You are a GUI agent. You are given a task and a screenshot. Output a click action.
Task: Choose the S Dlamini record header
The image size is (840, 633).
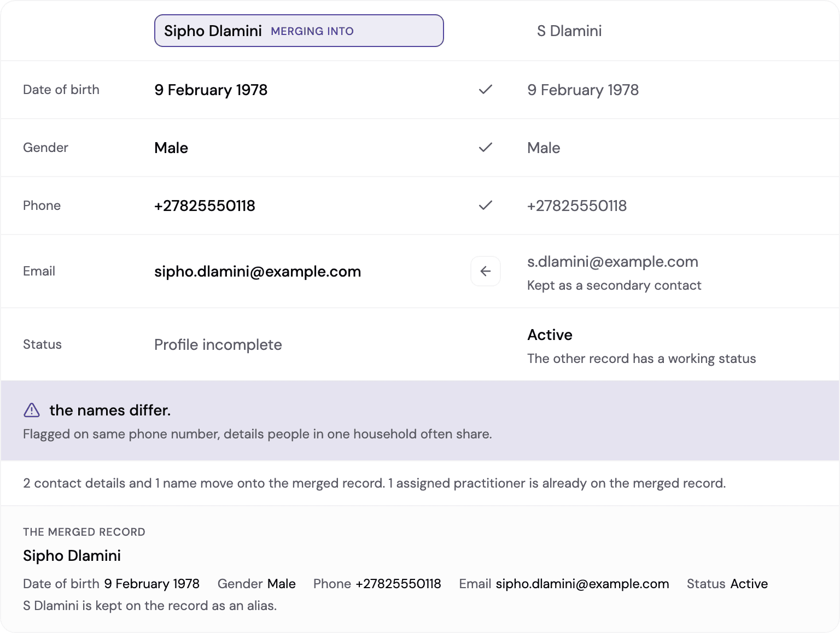(x=569, y=31)
